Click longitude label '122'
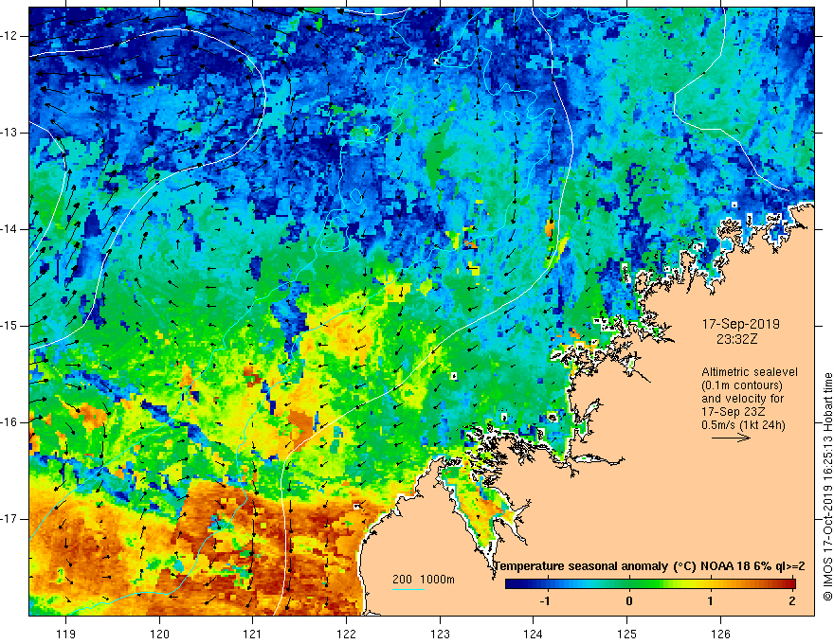The image size is (834, 644). pyautogui.click(x=346, y=634)
